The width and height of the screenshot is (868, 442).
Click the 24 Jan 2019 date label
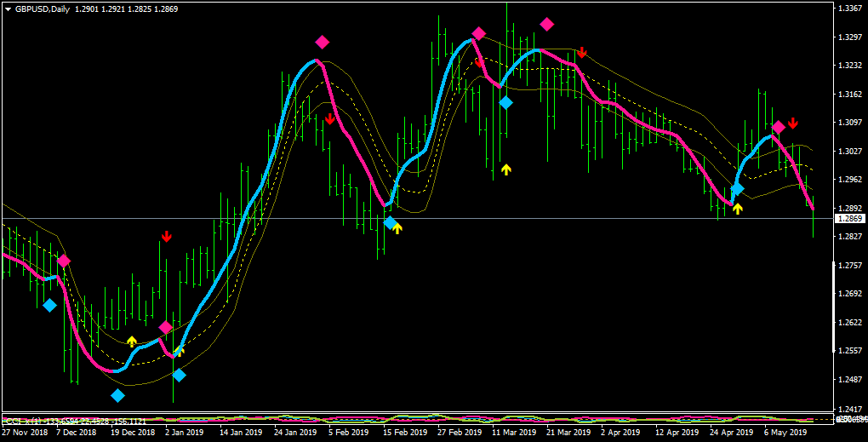[x=294, y=432]
